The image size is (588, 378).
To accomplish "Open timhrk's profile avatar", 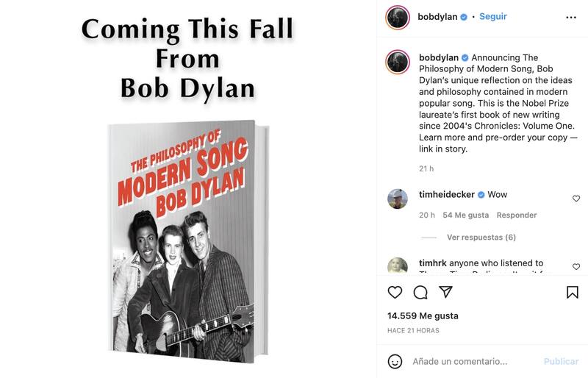I will pyautogui.click(x=398, y=266).
